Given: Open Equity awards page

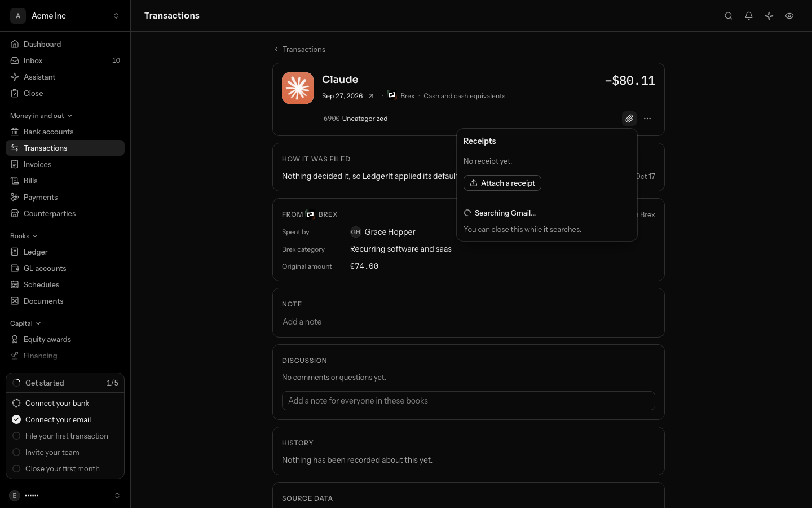Looking at the screenshot, I should click(65, 339).
